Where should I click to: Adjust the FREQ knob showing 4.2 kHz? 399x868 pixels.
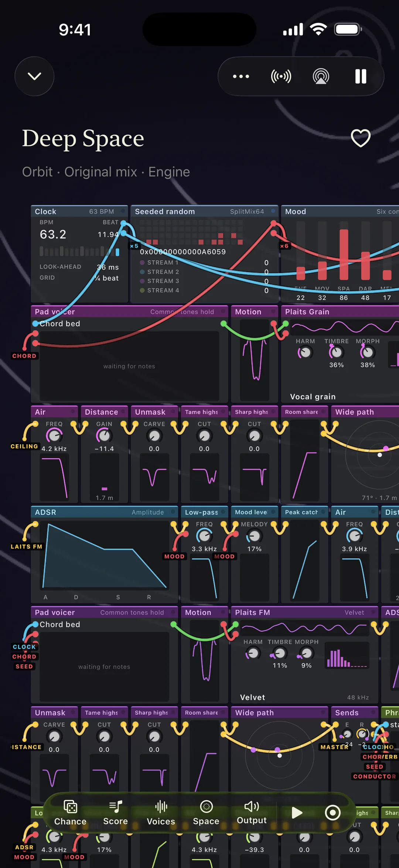point(54,436)
